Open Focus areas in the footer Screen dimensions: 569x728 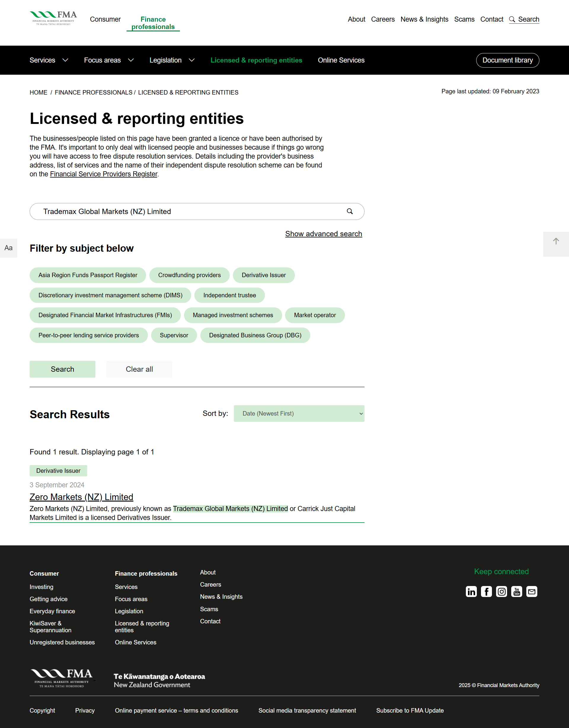131,599
